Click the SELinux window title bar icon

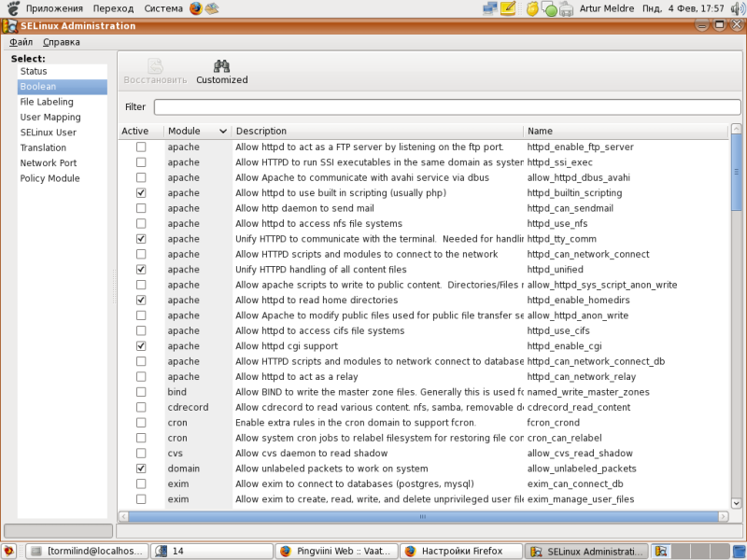(x=9, y=26)
